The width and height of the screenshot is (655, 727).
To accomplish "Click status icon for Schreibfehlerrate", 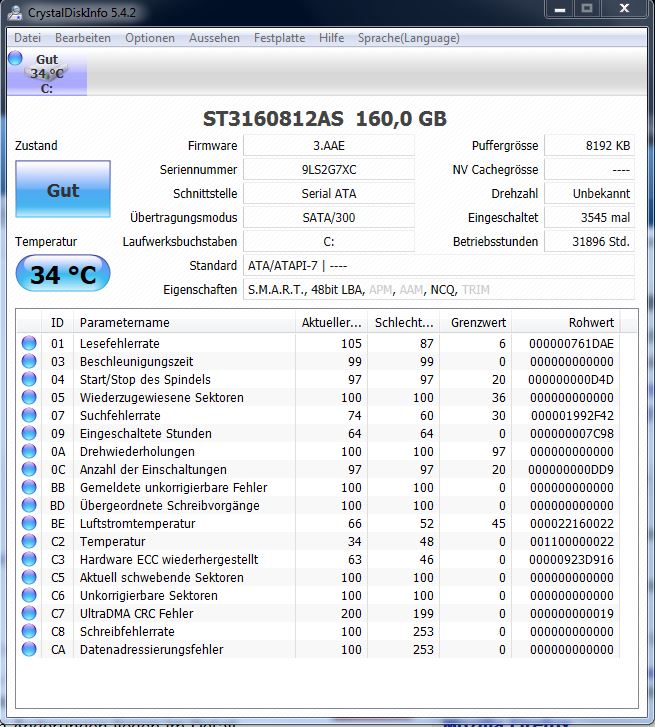I will click(x=29, y=631).
